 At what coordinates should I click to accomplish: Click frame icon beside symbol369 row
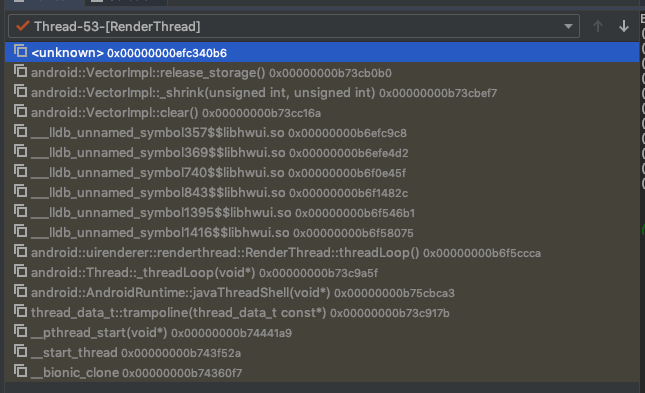20,151
